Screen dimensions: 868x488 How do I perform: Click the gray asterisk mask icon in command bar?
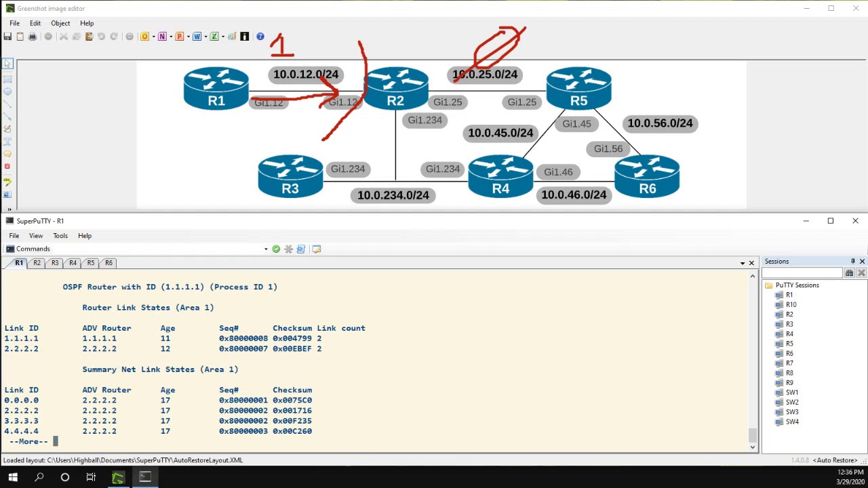coord(288,249)
